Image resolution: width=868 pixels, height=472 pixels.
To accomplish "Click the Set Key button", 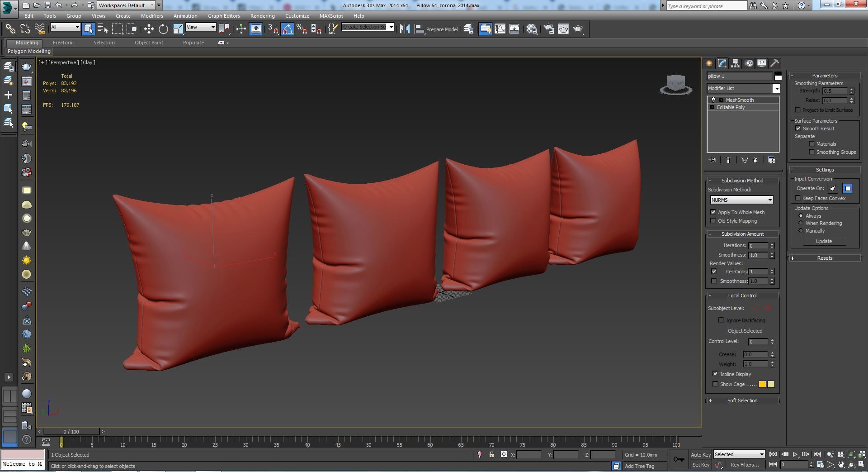I will pyautogui.click(x=700, y=465).
